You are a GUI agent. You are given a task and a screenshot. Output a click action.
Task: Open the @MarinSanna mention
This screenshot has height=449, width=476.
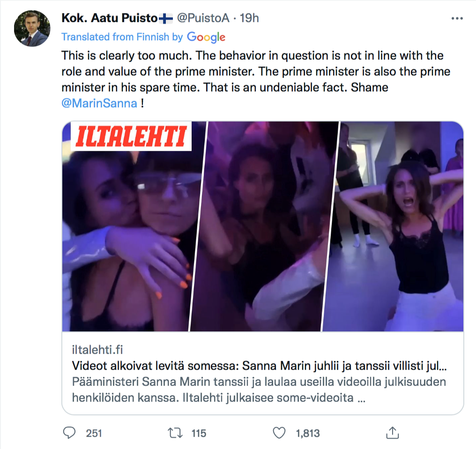click(99, 104)
